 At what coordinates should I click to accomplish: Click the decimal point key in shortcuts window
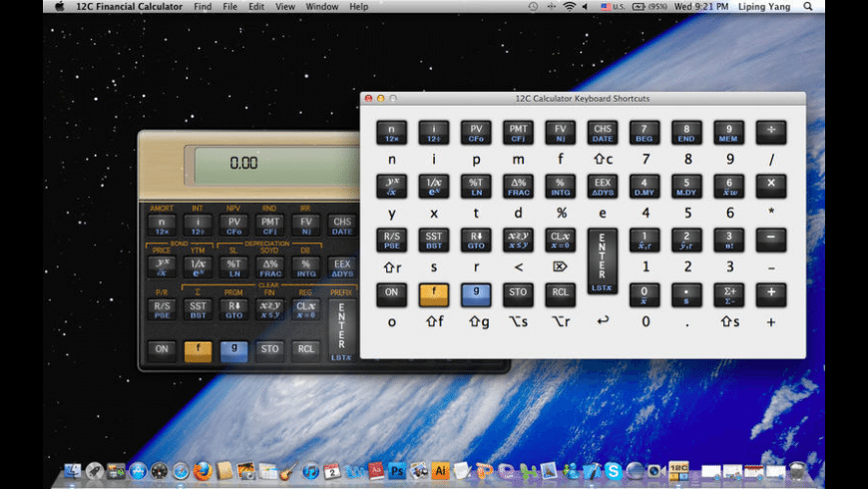(x=686, y=294)
